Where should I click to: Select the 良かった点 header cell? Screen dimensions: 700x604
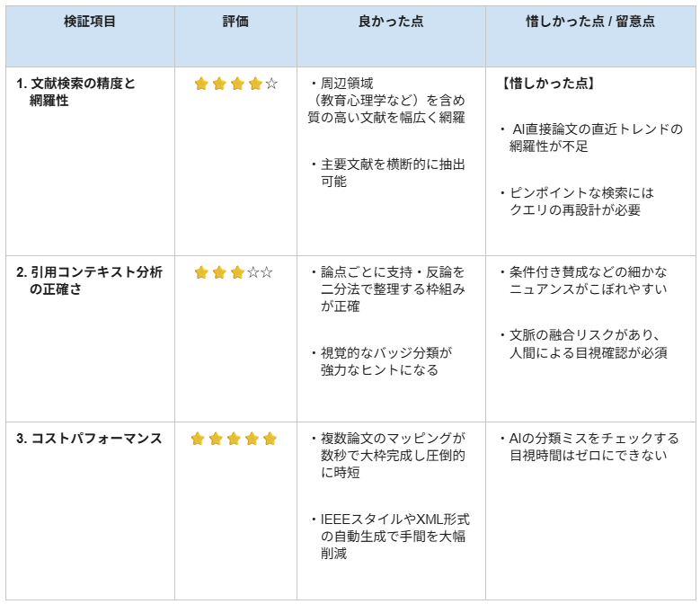point(391,36)
